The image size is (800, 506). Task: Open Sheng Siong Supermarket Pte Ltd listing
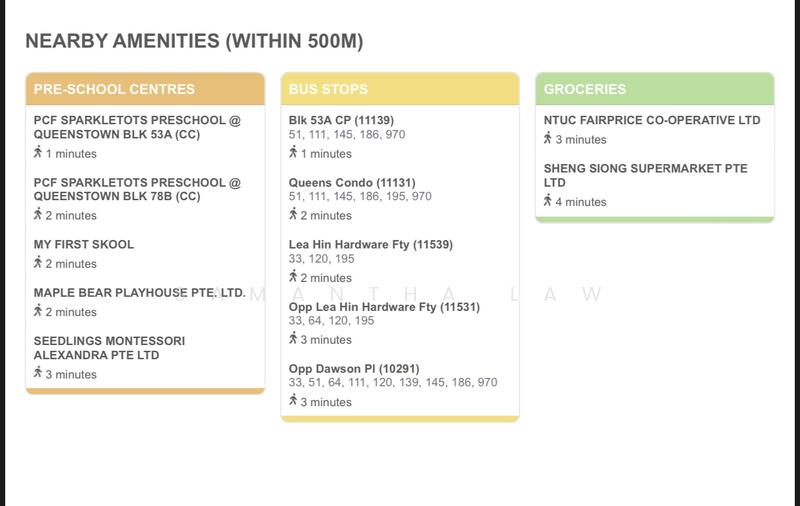[645, 175]
